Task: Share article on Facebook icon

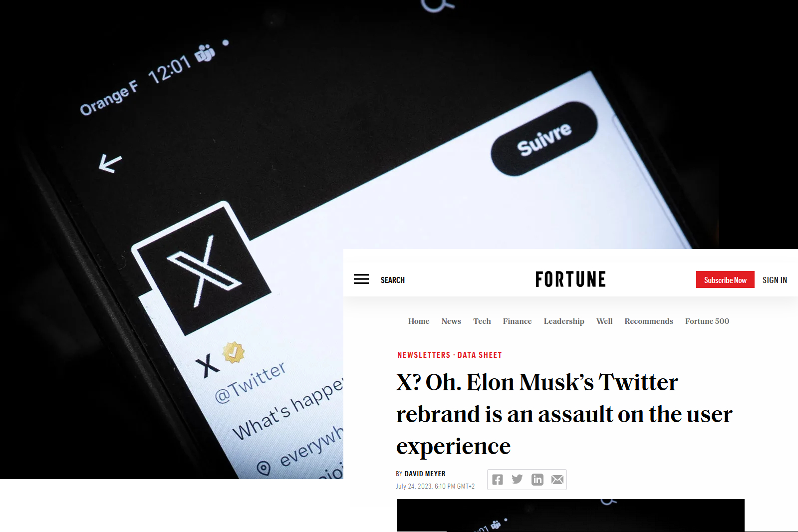Action: pyautogui.click(x=498, y=480)
